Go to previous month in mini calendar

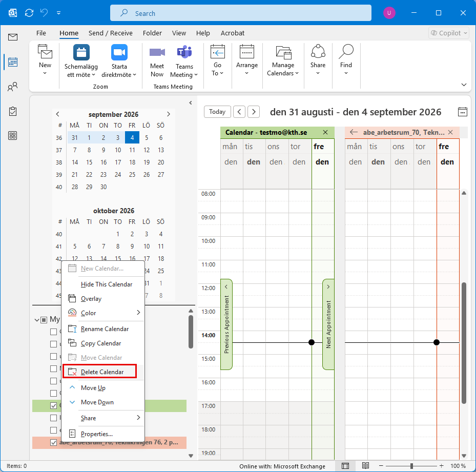click(x=58, y=114)
